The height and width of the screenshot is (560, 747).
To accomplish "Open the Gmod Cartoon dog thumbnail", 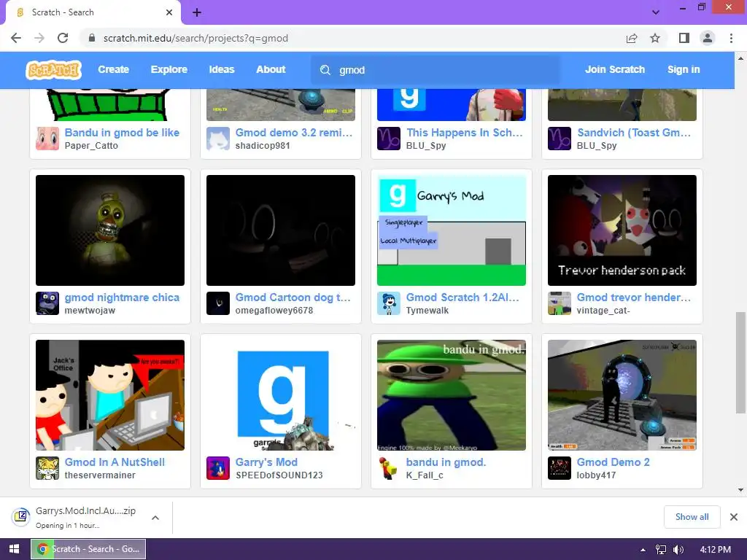I will click(x=281, y=230).
